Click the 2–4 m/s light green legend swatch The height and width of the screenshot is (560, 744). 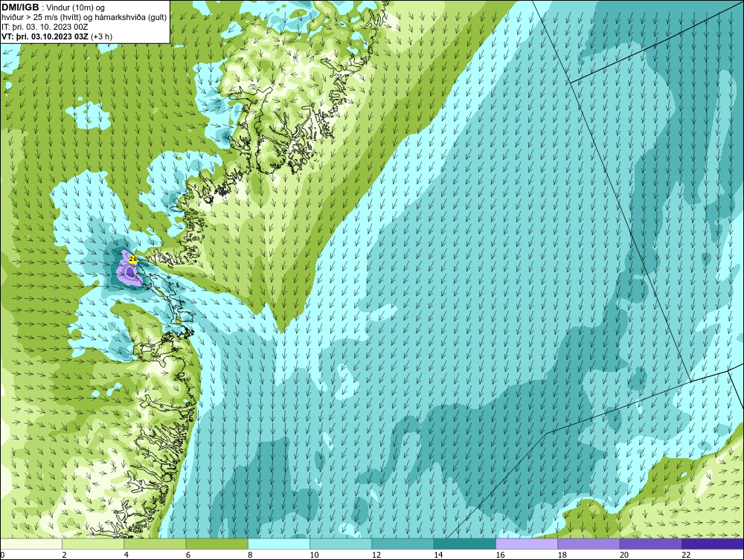coord(93,544)
